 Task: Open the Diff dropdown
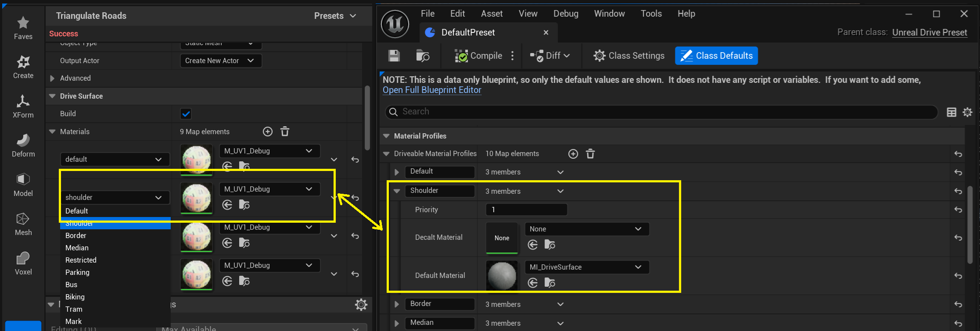click(x=550, y=56)
